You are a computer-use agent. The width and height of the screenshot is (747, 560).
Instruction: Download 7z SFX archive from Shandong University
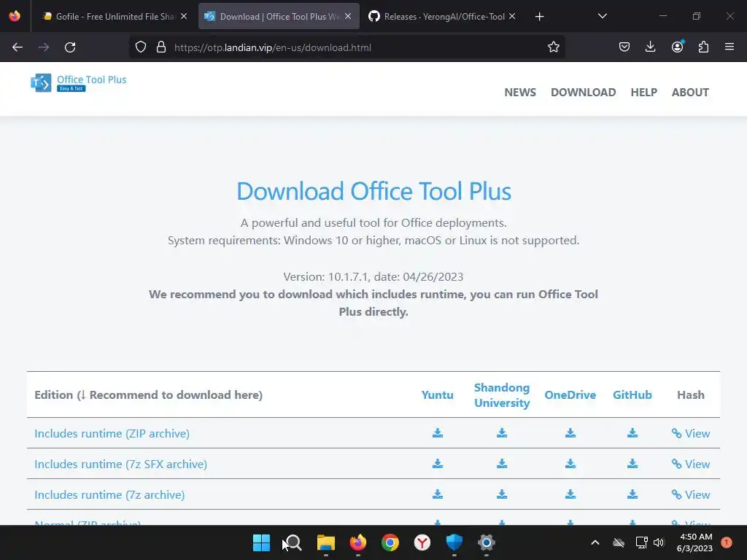[x=502, y=463]
